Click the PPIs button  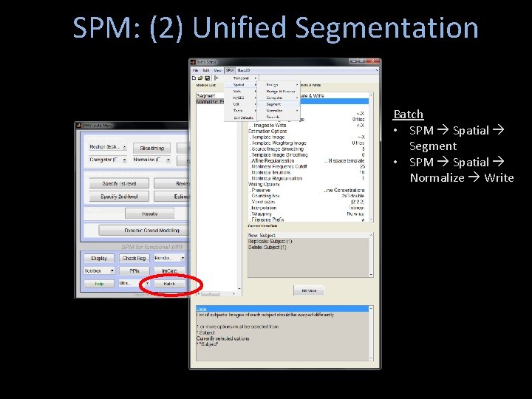coord(134,270)
